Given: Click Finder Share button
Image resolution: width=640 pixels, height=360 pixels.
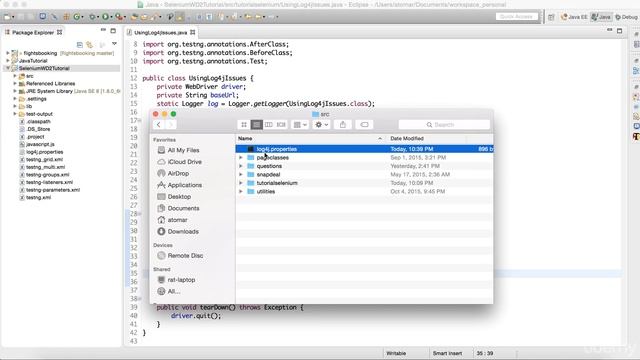Looking at the screenshot, I should click(x=343, y=124).
